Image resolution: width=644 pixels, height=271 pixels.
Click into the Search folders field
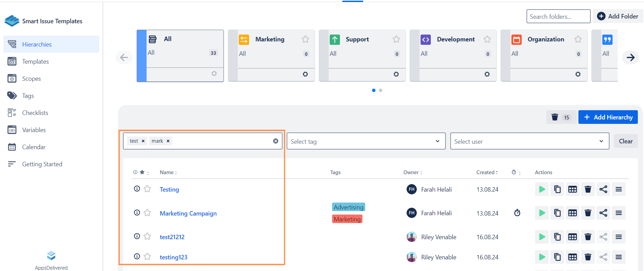tap(558, 16)
